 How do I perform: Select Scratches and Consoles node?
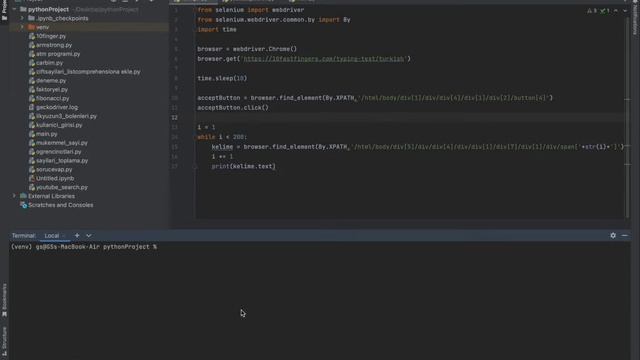point(60,205)
